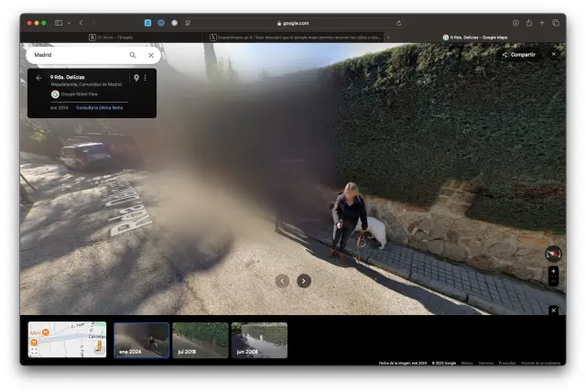Zoom out with the minus button

pyautogui.click(x=553, y=281)
